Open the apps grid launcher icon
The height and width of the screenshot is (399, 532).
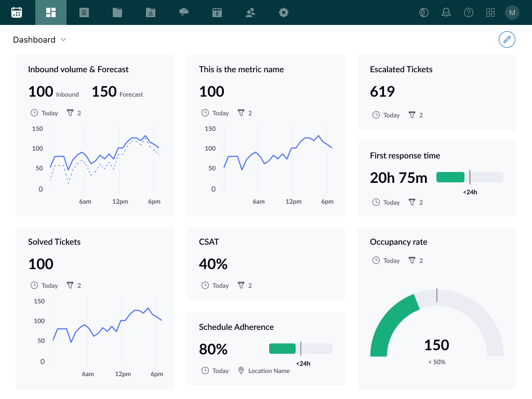point(490,12)
